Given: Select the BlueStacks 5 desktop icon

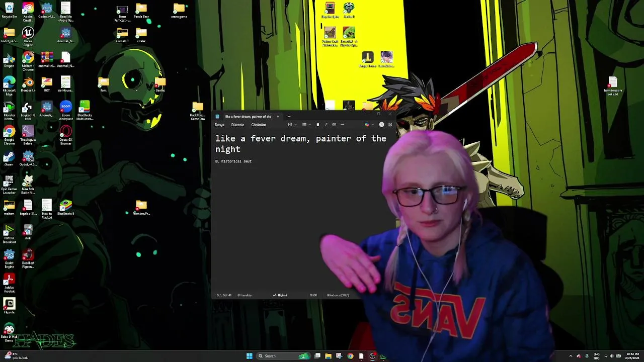Looking at the screenshot, I should pos(66,208).
